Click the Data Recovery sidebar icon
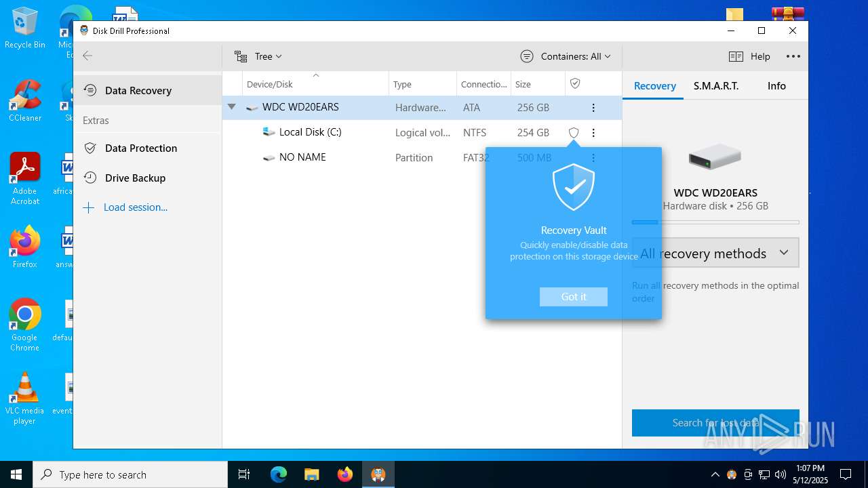 point(90,90)
